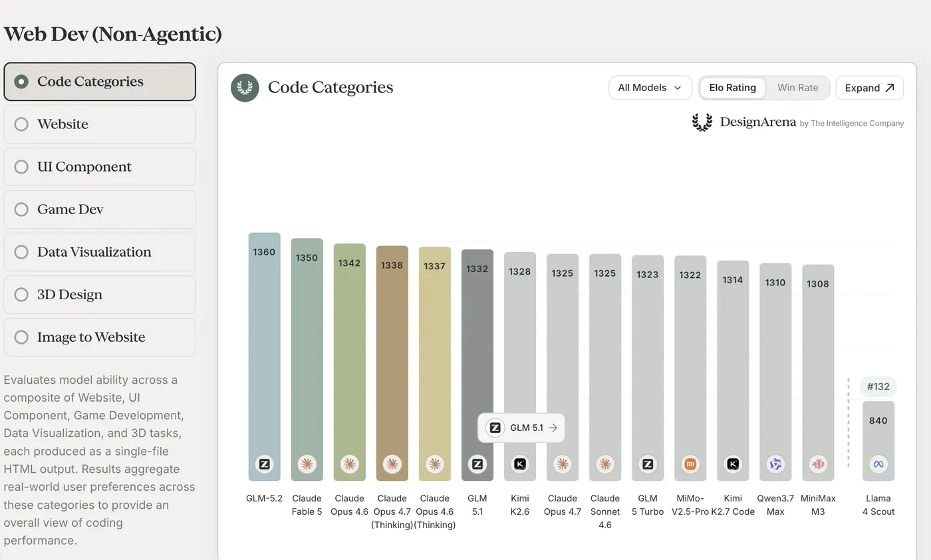
Task: Switch the chart to Elo Rating
Action: tap(732, 88)
